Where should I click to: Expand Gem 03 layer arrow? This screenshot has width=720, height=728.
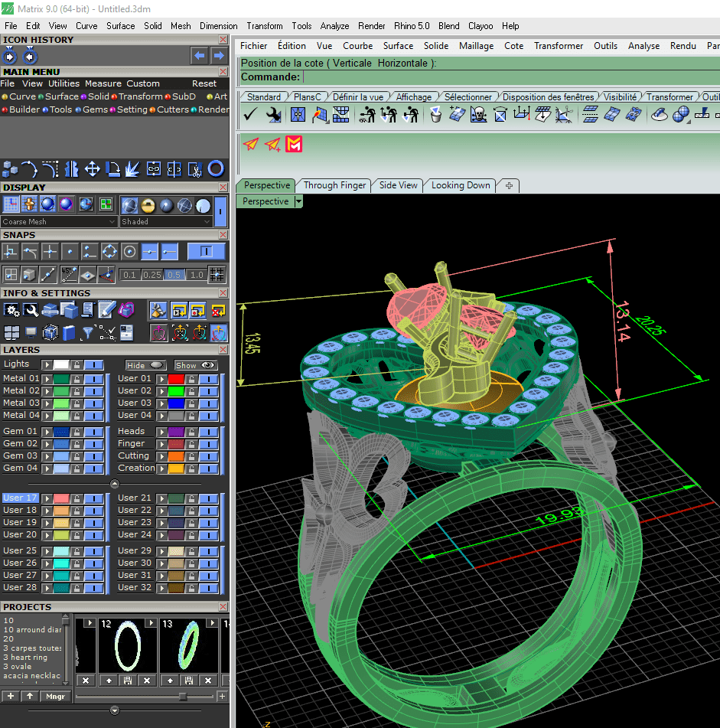tap(47, 456)
